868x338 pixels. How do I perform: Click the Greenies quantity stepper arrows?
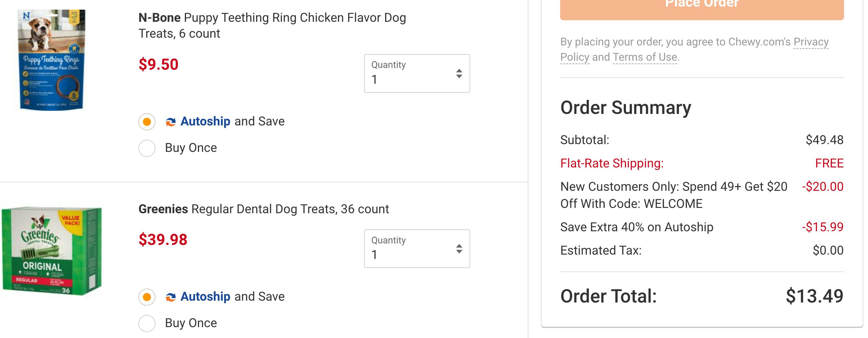pos(459,249)
